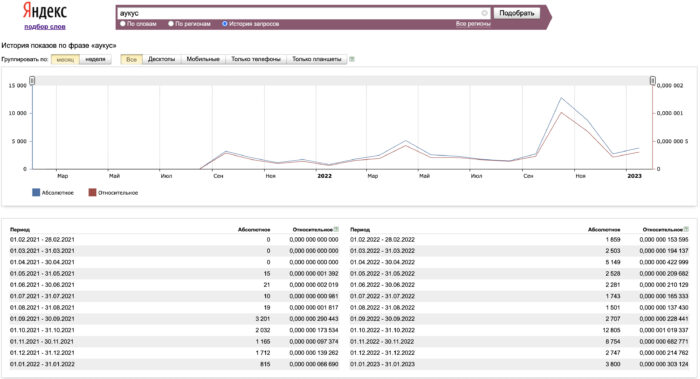Click the Подобрать button
The width and height of the screenshot is (700, 379).
pos(517,13)
